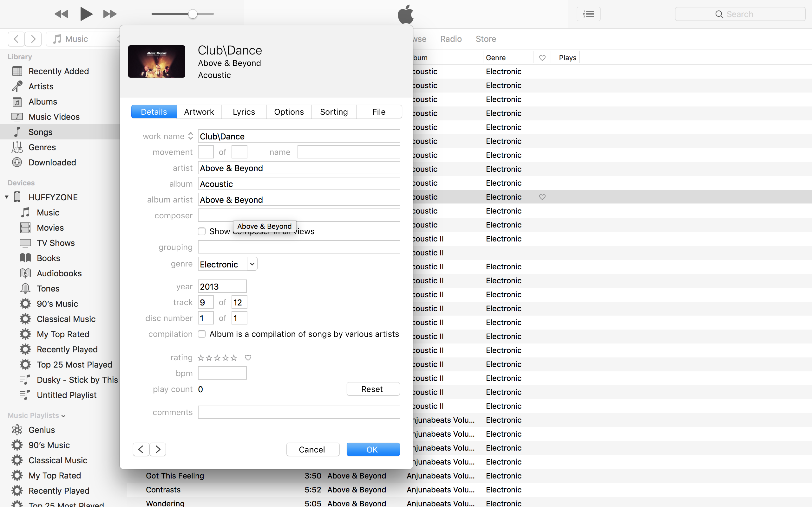Open the Tones section under HUFFYZONE
Screen dimensions: 812x507
coord(48,288)
